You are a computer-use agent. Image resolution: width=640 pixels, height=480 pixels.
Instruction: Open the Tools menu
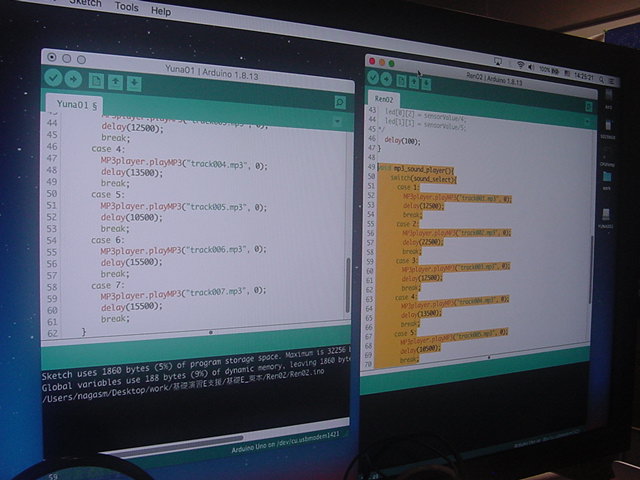pyautogui.click(x=127, y=6)
